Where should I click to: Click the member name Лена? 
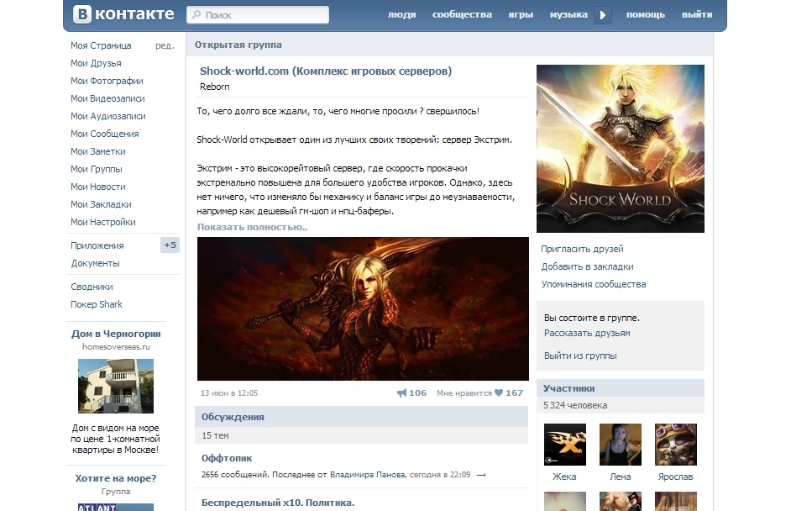[x=621, y=477]
